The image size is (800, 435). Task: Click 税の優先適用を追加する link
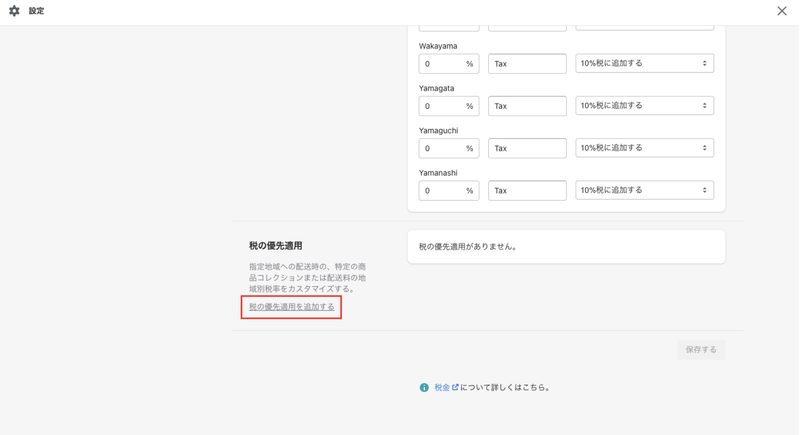(292, 307)
